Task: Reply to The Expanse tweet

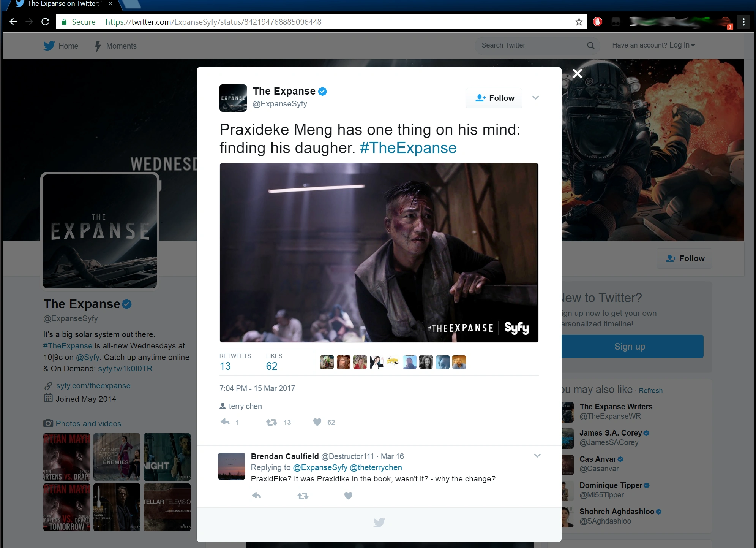Action: [225, 422]
